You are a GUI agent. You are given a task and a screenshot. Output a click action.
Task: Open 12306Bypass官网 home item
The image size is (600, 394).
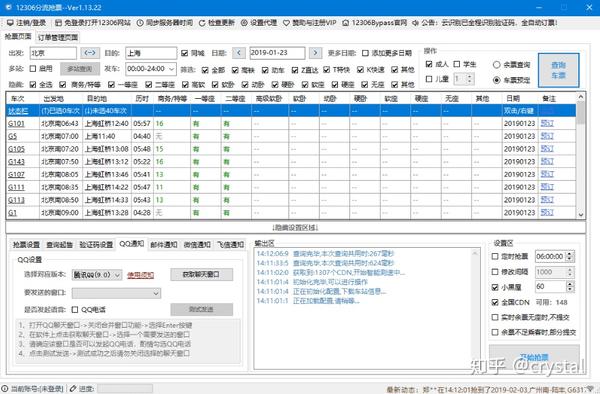tap(375, 23)
